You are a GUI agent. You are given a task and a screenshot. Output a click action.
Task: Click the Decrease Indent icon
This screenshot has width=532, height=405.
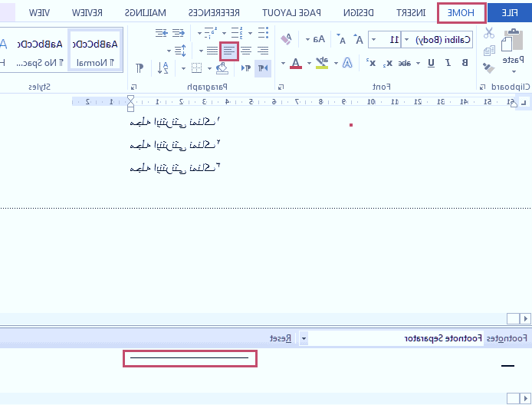[x=179, y=33]
